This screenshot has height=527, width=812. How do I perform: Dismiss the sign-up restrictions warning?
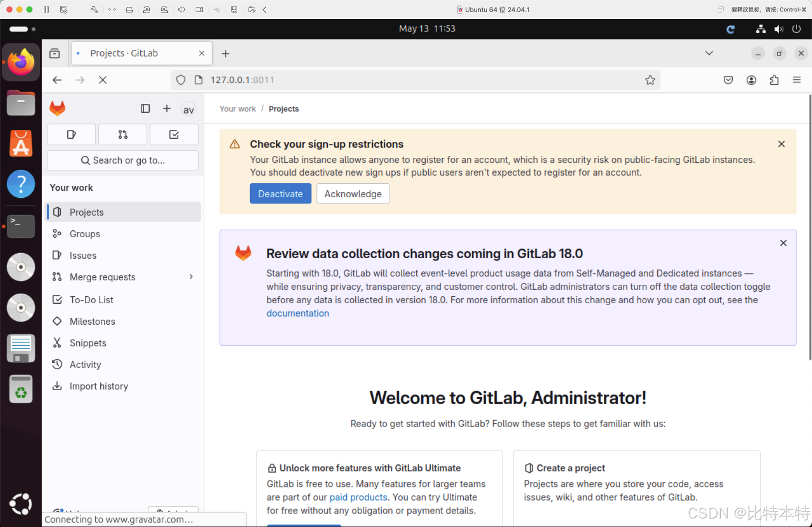tap(782, 144)
